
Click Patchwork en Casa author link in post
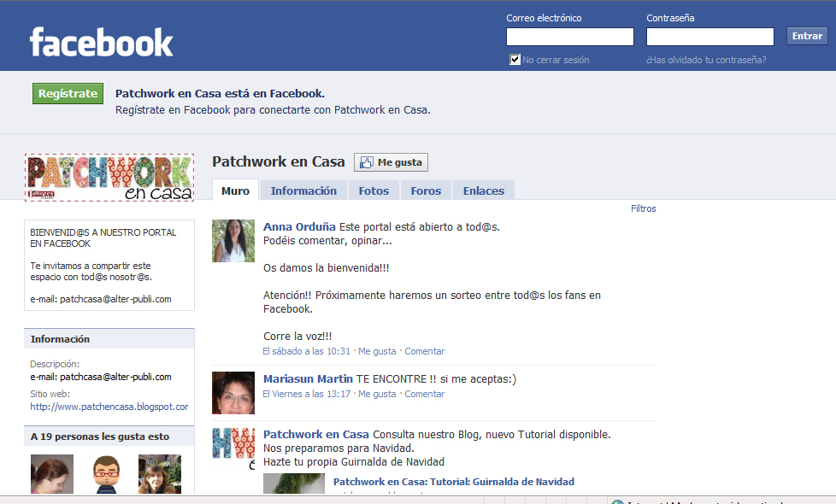pyautogui.click(x=315, y=435)
